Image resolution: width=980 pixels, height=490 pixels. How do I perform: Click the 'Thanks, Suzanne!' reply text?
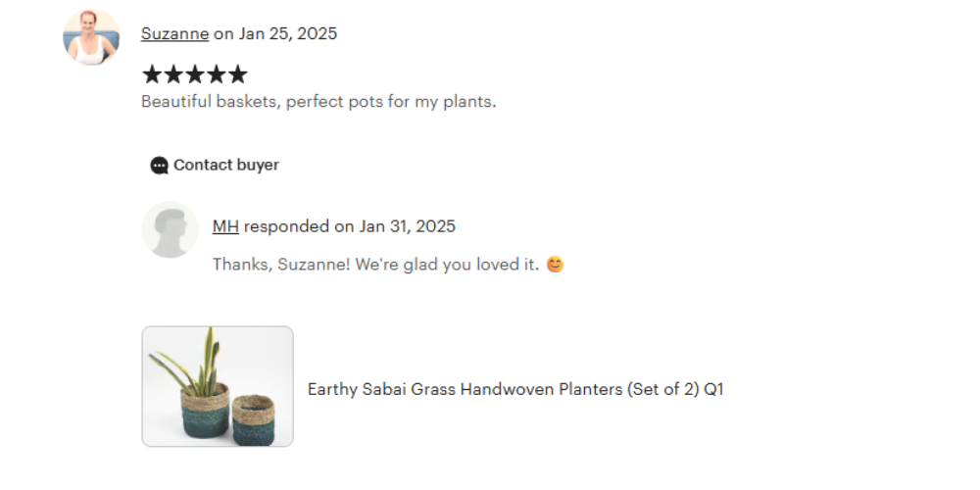pos(375,265)
